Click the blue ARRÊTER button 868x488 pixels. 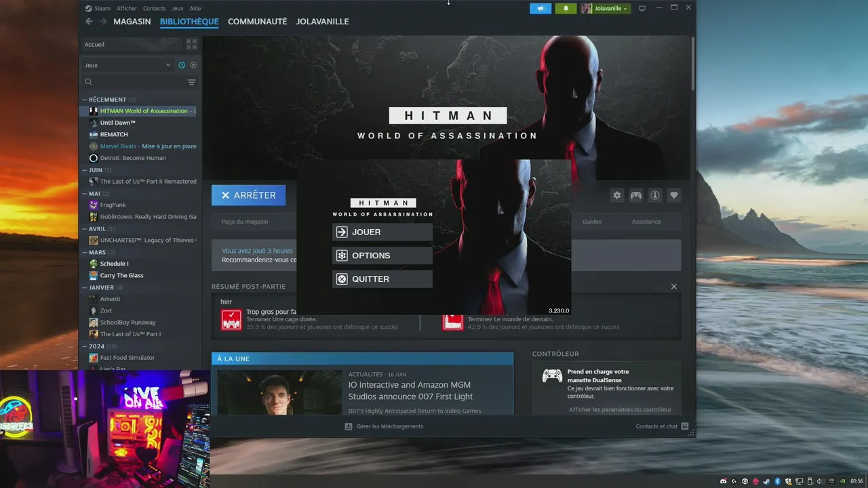[x=248, y=195]
